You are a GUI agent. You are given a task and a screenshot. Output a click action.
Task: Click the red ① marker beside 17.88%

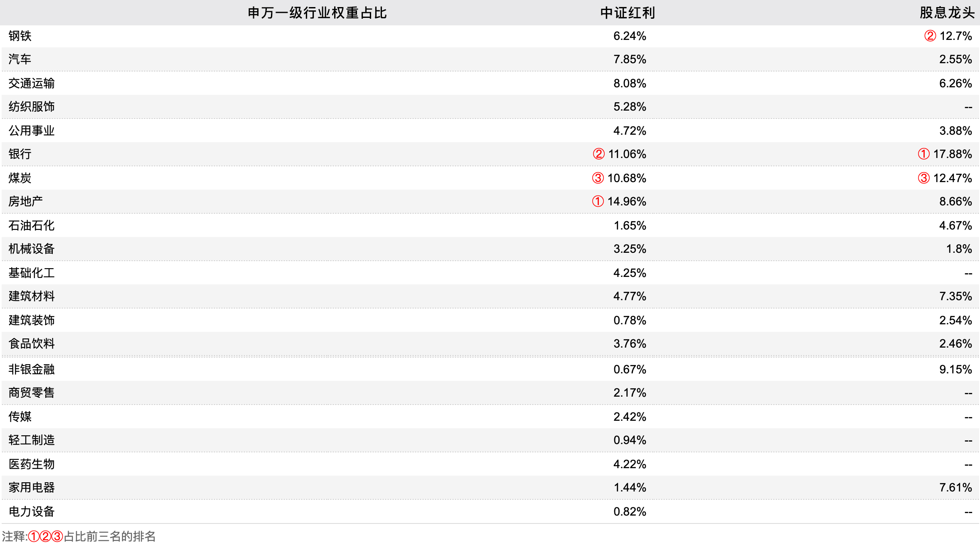click(923, 154)
